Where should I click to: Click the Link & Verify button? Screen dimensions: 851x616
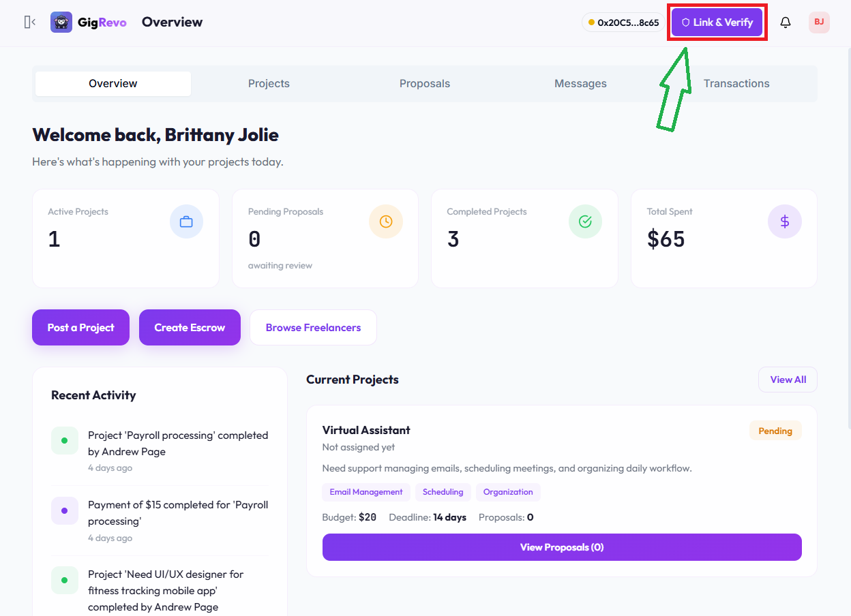717,22
